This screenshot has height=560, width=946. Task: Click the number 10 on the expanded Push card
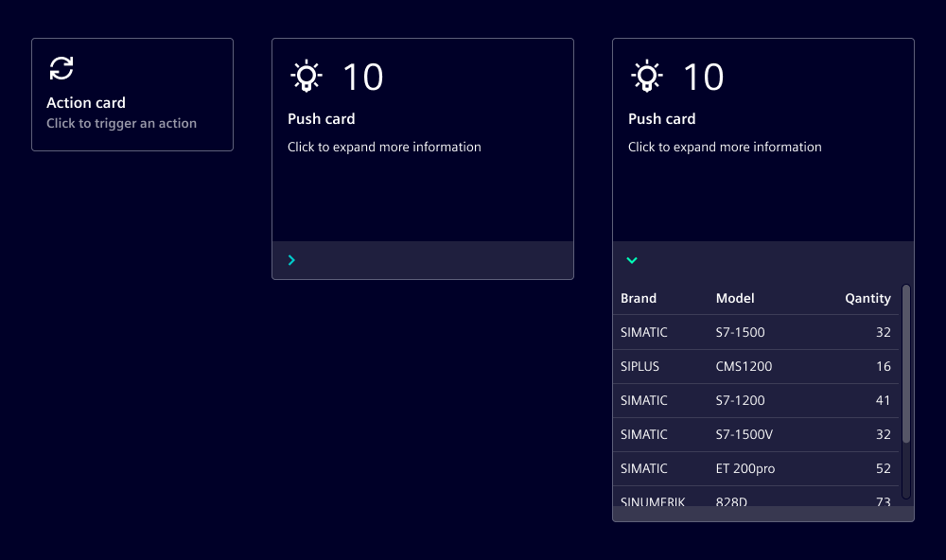703,78
